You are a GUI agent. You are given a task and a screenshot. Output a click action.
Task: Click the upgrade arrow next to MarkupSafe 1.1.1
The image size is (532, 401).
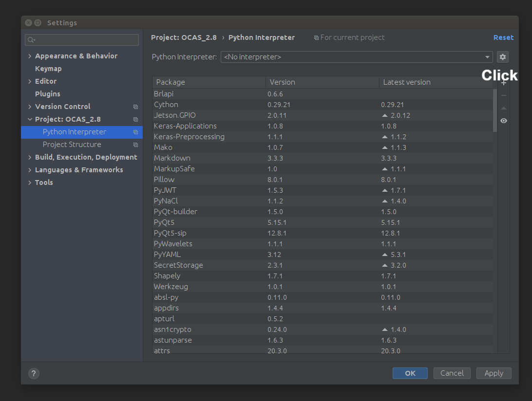[x=385, y=169]
